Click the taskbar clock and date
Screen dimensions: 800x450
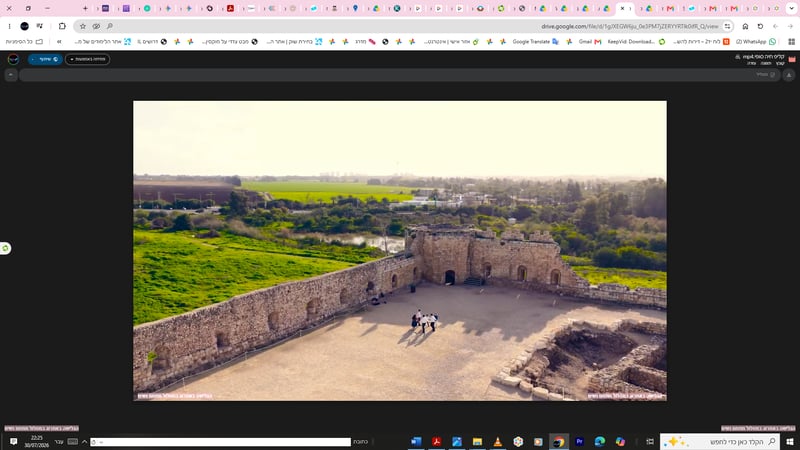37,441
